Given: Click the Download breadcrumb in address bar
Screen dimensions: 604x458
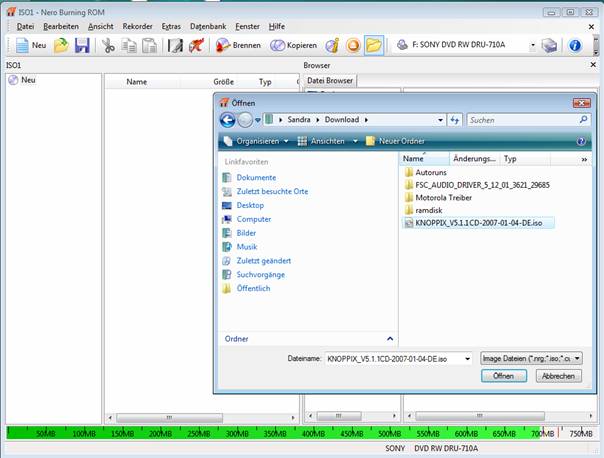Looking at the screenshot, I should coord(342,120).
